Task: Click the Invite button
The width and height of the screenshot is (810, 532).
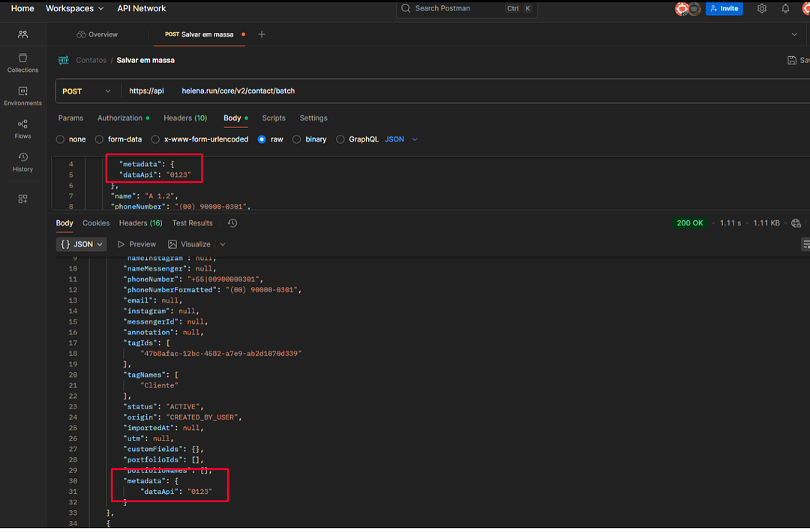Action: tap(724, 9)
